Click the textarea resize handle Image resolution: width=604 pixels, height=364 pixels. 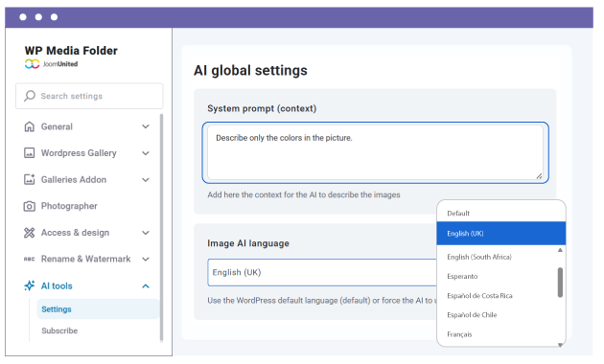click(x=539, y=176)
